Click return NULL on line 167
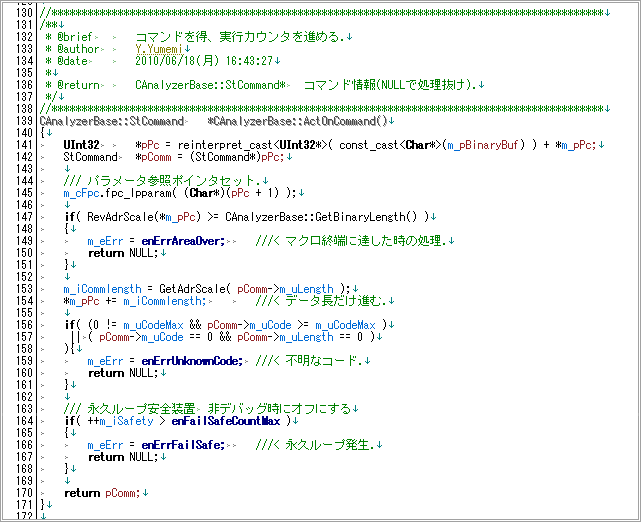This screenshot has height=522, width=641. click(123, 457)
